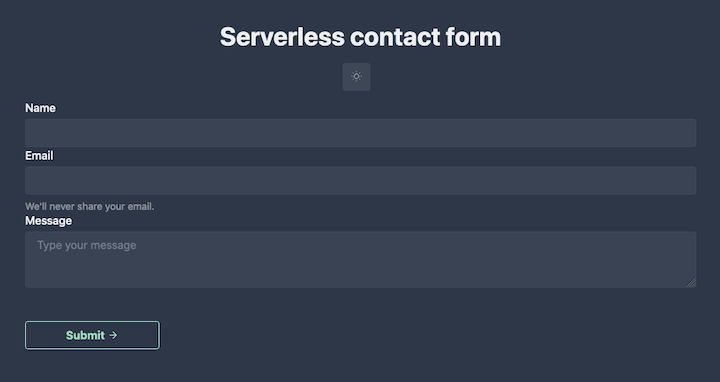Place cursor in the empty box under Name
Screen dimensions: 720x382
point(360,133)
